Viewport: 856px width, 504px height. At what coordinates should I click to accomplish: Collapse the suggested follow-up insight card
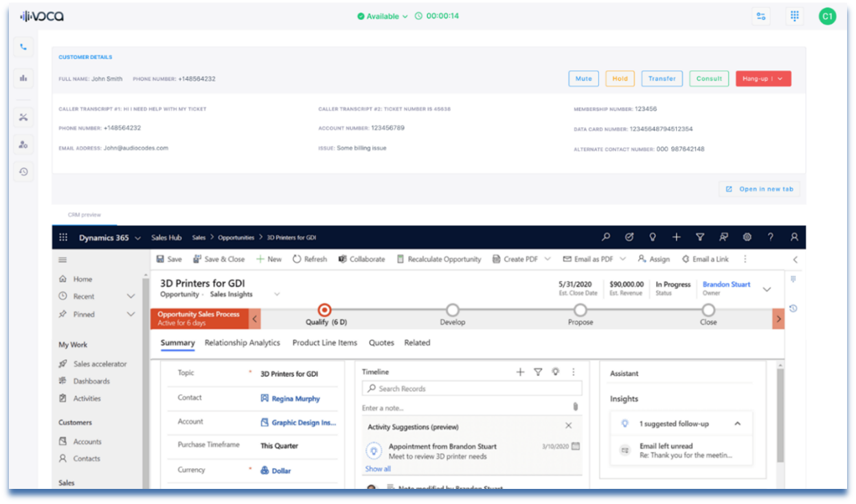click(737, 424)
